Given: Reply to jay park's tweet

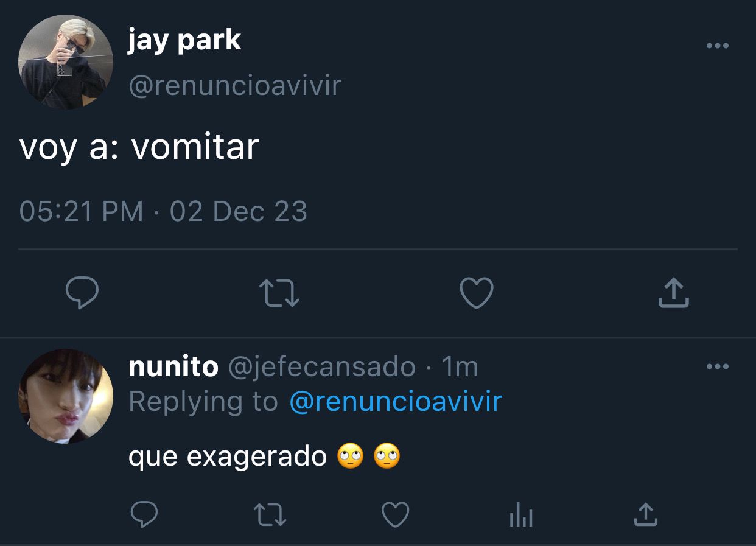Looking at the screenshot, I should tap(82, 293).
